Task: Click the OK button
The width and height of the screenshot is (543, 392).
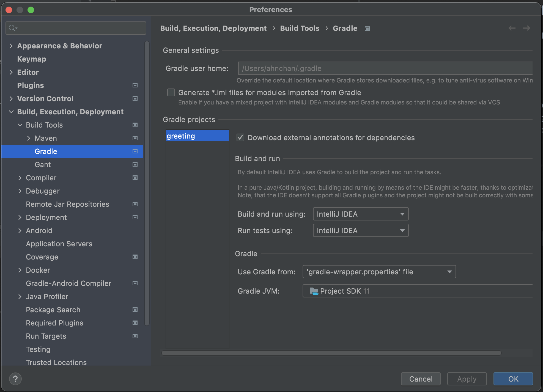Action: pyautogui.click(x=513, y=379)
